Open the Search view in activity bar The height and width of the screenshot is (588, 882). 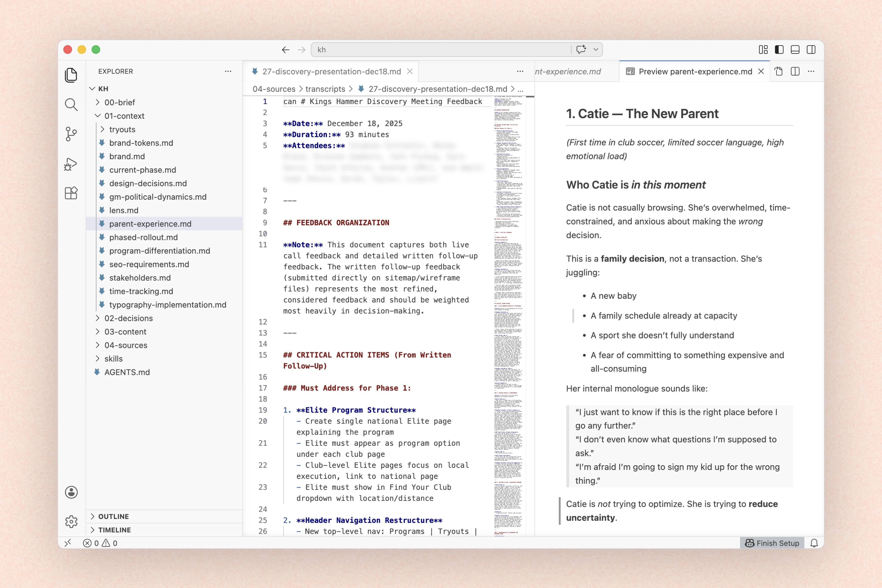71,105
